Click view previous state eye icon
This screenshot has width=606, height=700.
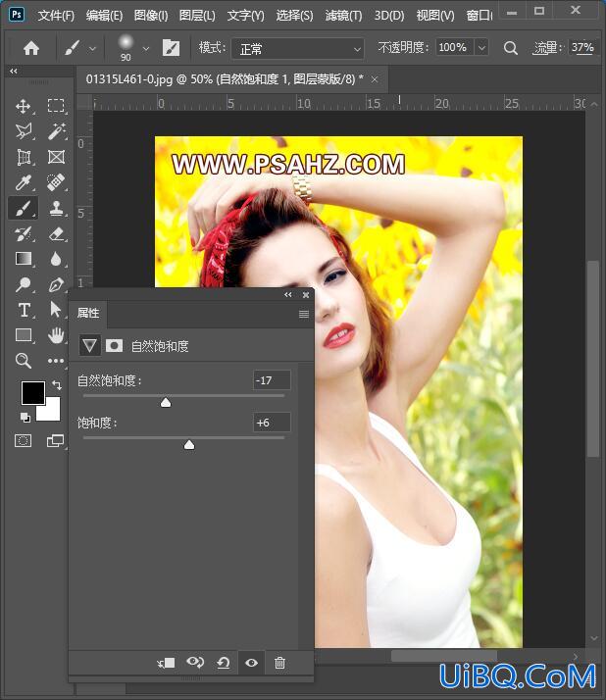[x=195, y=662]
